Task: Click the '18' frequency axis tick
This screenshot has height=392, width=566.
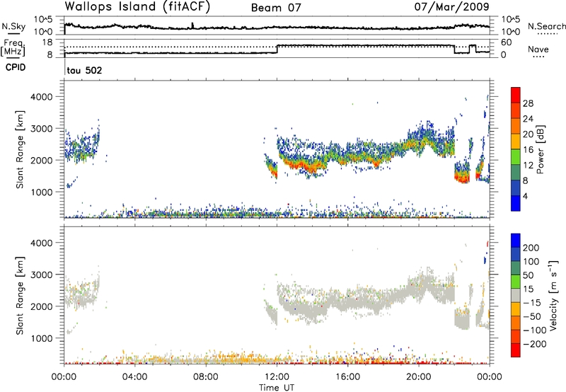Action: pyautogui.click(x=47, y=42)
